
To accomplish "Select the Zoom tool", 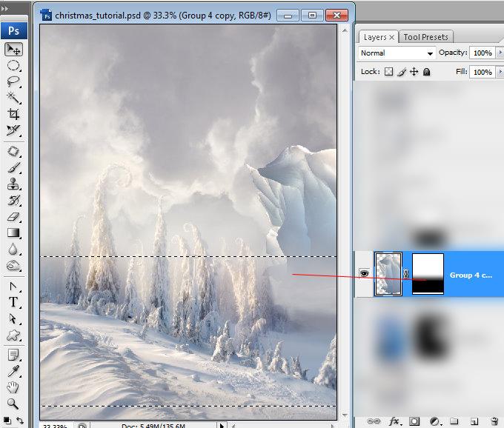I will pyautogui.click(x=13, y=404).
